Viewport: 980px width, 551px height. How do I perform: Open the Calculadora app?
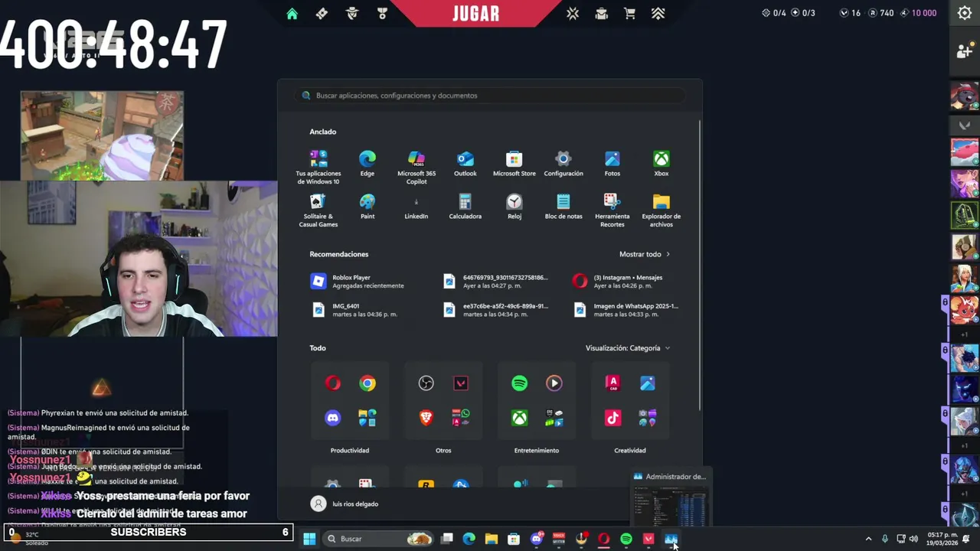465,206
